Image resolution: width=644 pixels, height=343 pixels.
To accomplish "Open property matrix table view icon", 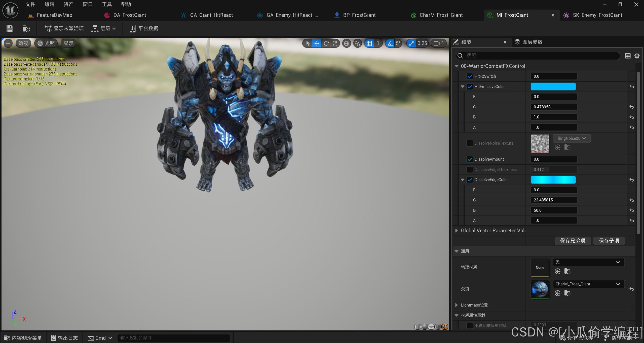I will 628,56.
